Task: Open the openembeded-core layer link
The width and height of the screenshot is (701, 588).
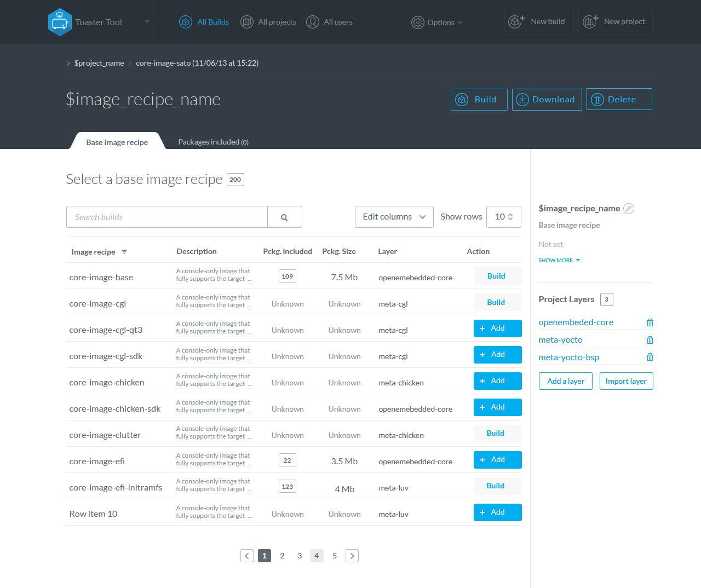Action: click(576, 322)
